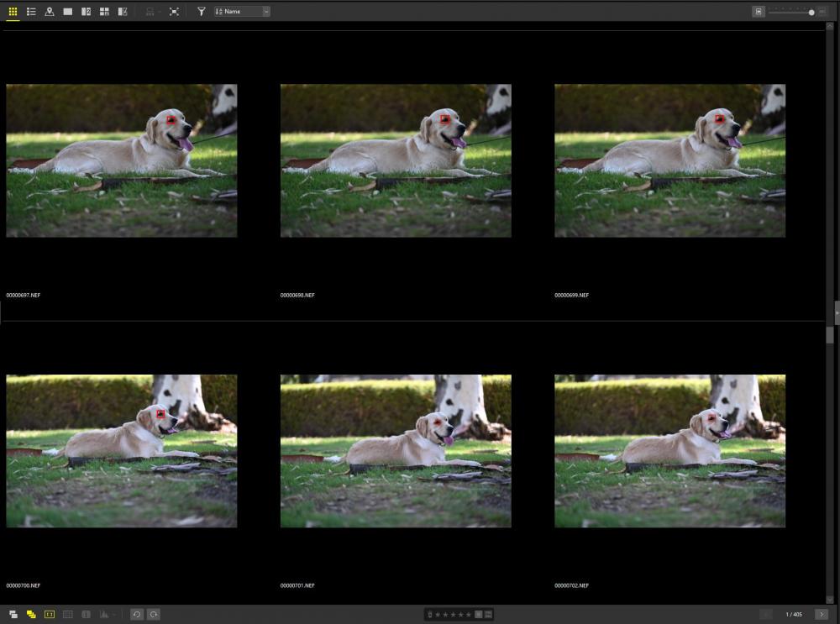840x624 pixels.
Task: Click the 00000697.NEF file name
Action: click(23, 295)
